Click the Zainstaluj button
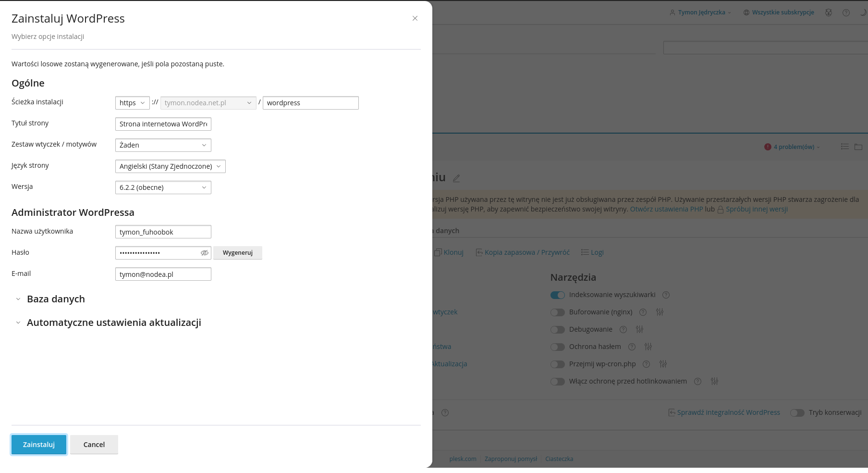The width and height of the screenshot is (868, 473). [x=39, y=445]
